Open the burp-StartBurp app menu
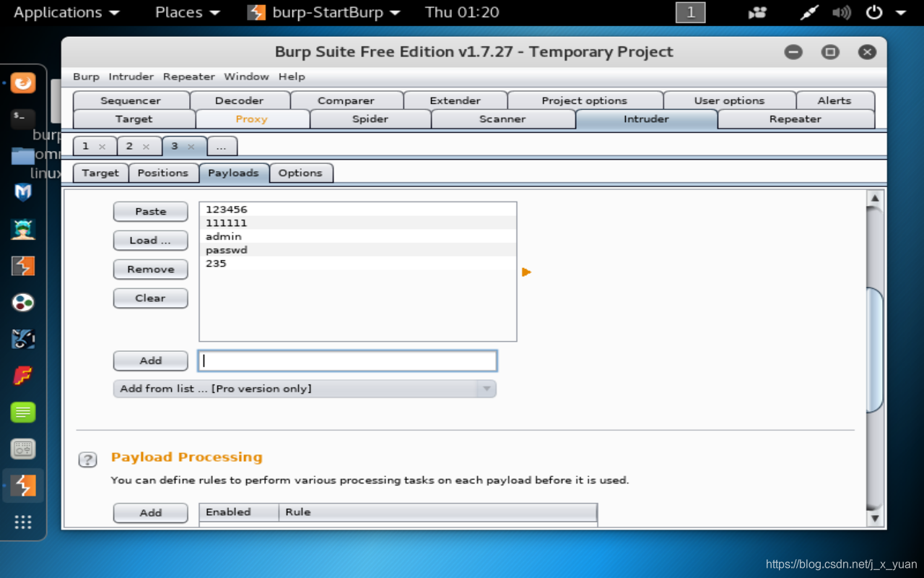924x578 pixels. 323,12
